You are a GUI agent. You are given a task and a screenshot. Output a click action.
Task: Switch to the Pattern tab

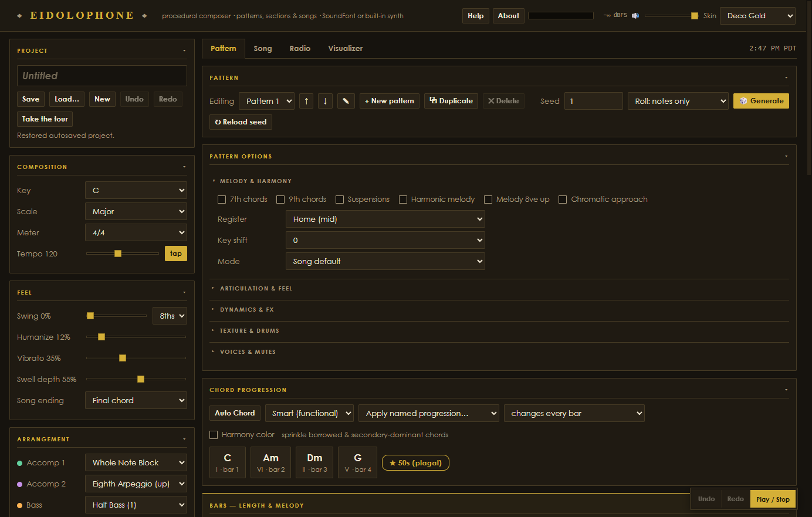224,49
